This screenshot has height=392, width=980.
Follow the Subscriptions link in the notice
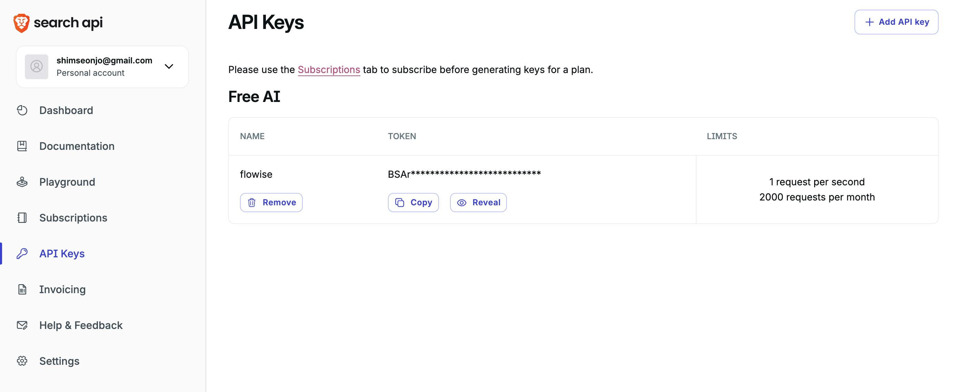pos(329,70)
